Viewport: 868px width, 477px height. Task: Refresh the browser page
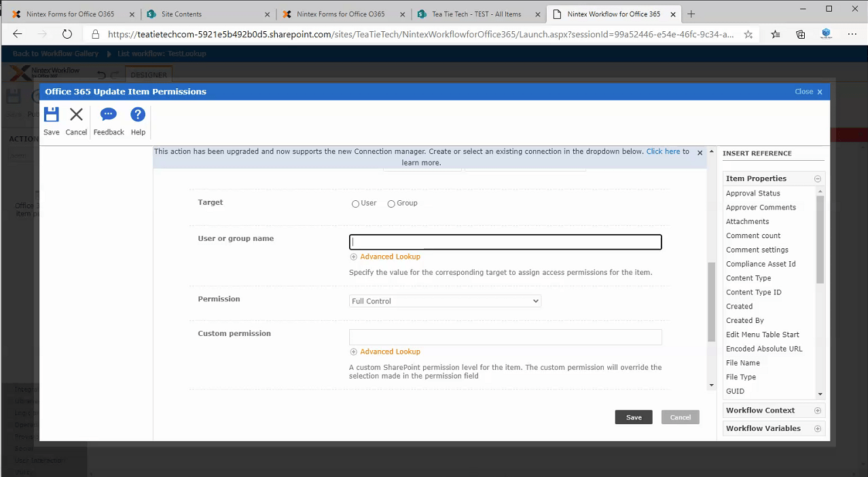[x=67, y=34]
